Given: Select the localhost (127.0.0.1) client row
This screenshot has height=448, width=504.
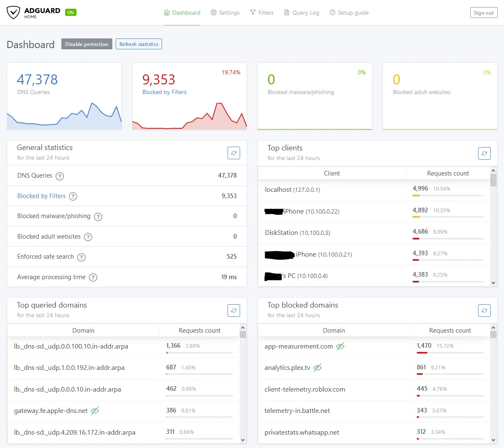Looking at the screenshot, I should pyautogui.click(x=374, y=190).
